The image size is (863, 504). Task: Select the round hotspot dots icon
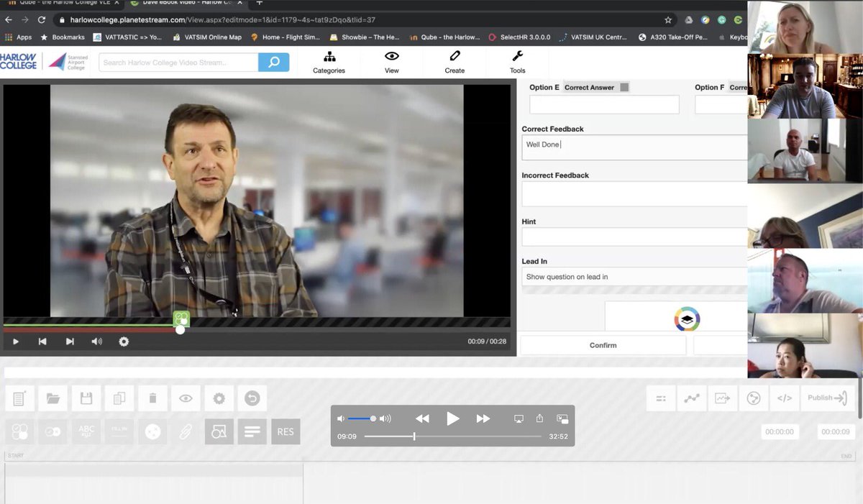click(152, 431)
